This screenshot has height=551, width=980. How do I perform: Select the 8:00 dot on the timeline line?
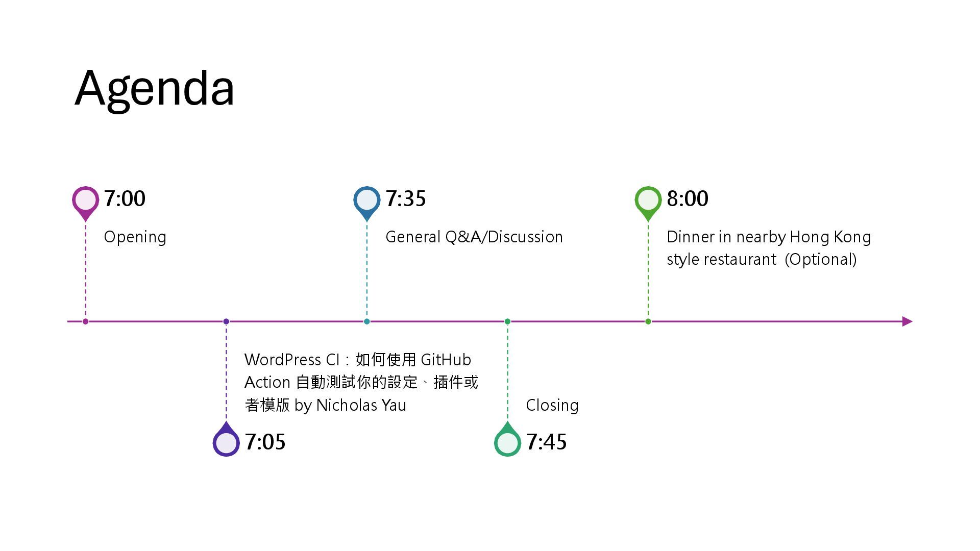tap(648, 321)
